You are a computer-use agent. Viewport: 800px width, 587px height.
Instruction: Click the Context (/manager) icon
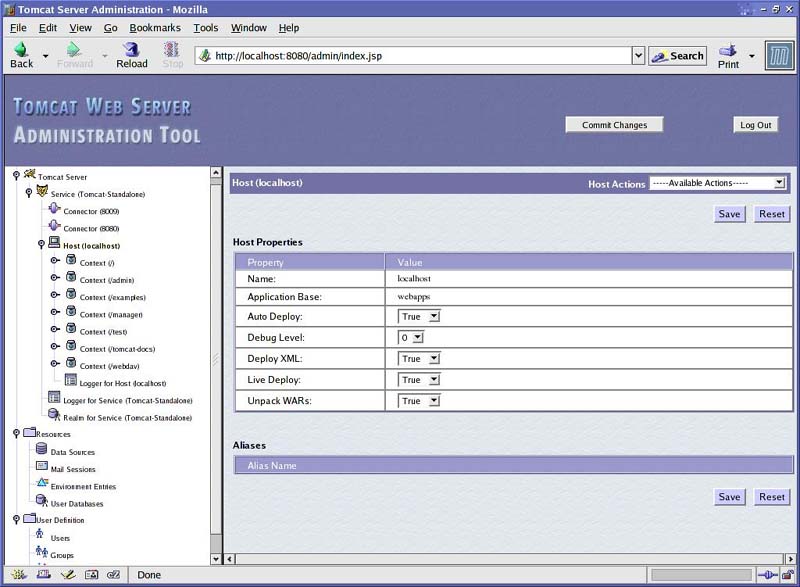pos(71,312)
